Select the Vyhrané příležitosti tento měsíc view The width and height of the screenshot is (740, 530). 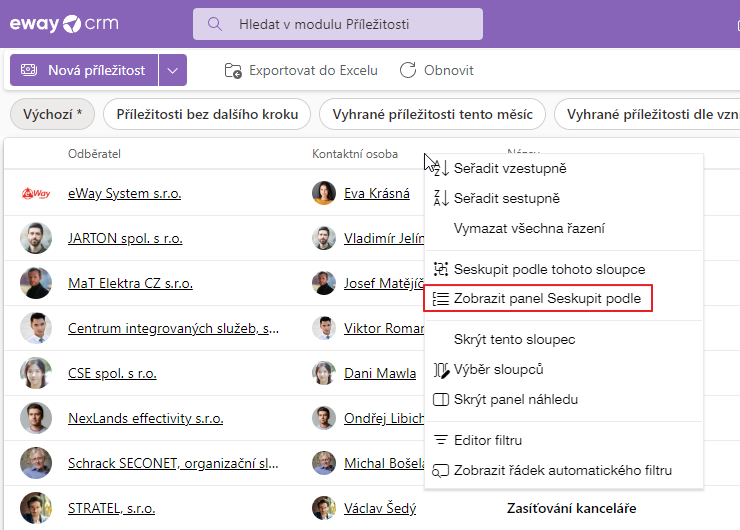pos(432,114)
